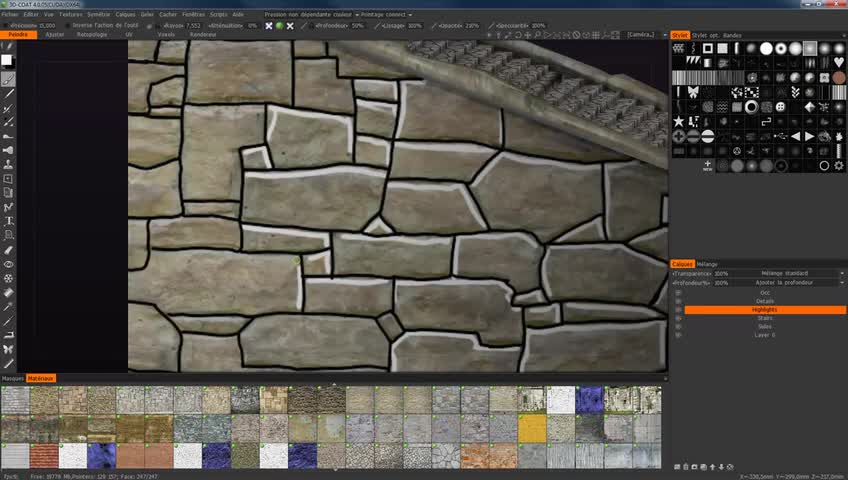Open the Symétrie menu

tap(98, 15)
